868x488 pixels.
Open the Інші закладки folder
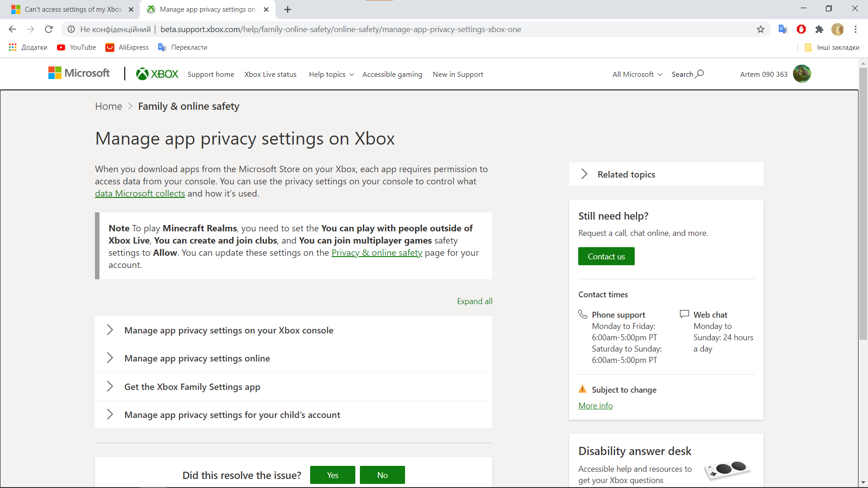point(832,47)
